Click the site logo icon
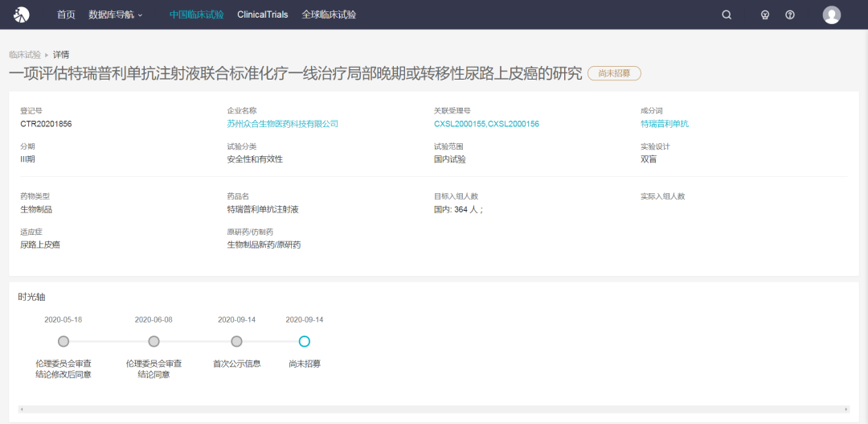 click(x=22, y=15)
